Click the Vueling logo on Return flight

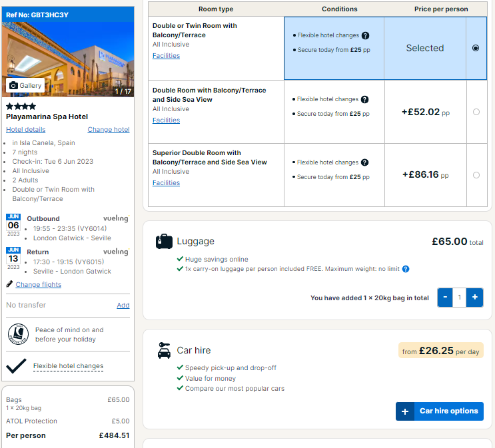click(116, 252)
